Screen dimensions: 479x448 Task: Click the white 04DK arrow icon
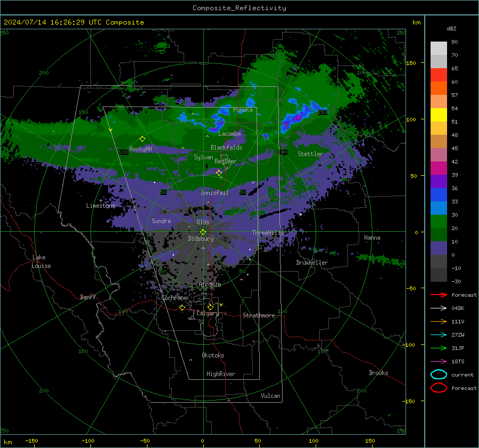[x=439, y=308]
